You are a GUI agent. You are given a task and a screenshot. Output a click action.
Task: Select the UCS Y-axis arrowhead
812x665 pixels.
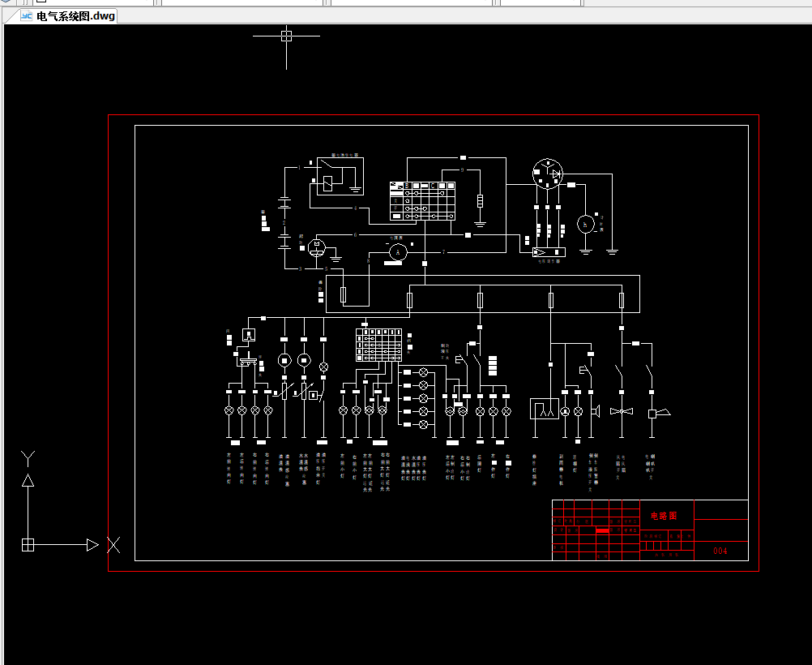[28, 480]
